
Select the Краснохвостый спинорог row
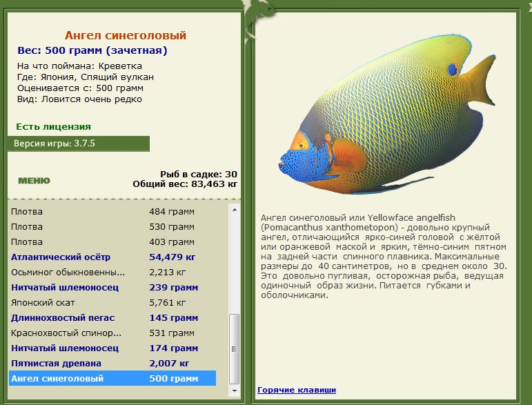point(112,333)
